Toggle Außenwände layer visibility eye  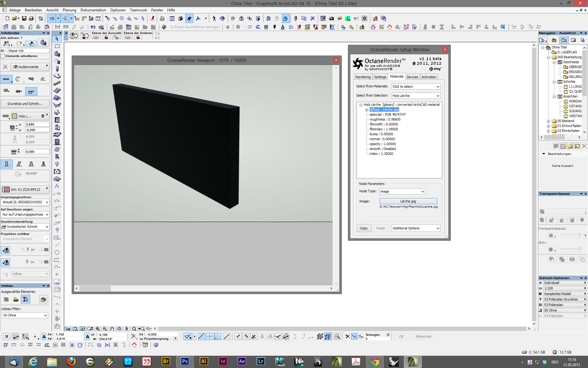point(16,67)
